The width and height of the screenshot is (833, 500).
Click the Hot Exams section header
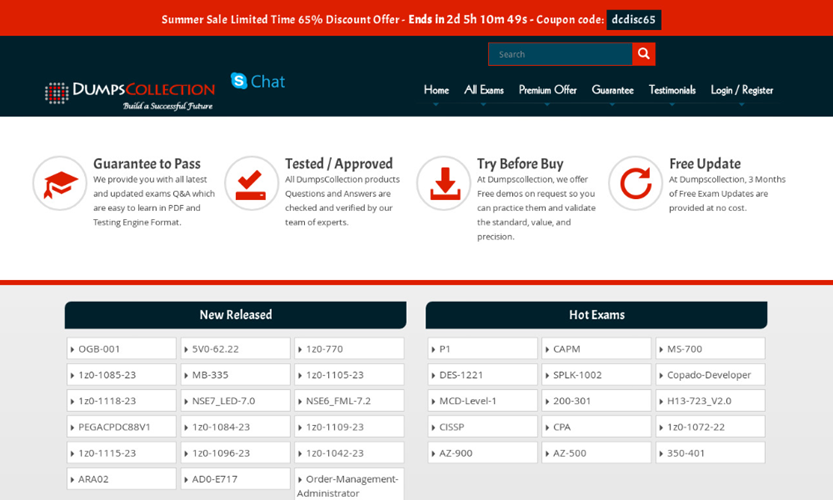597,315
